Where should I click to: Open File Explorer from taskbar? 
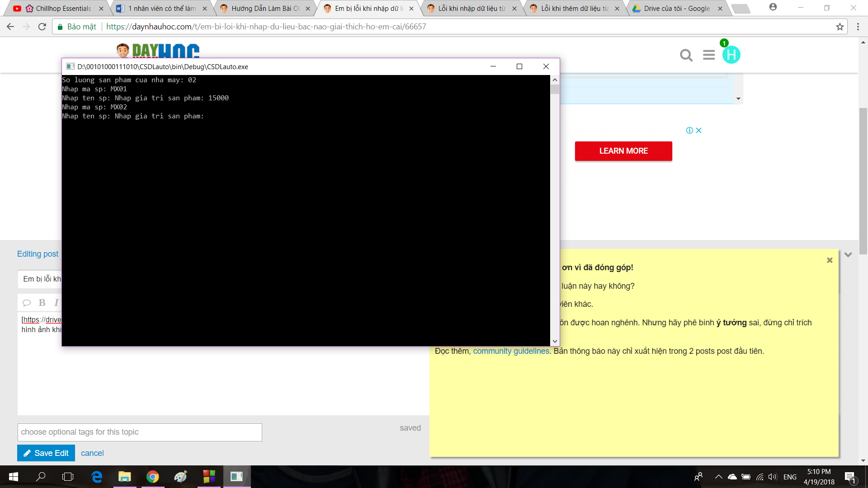point(124,477)
